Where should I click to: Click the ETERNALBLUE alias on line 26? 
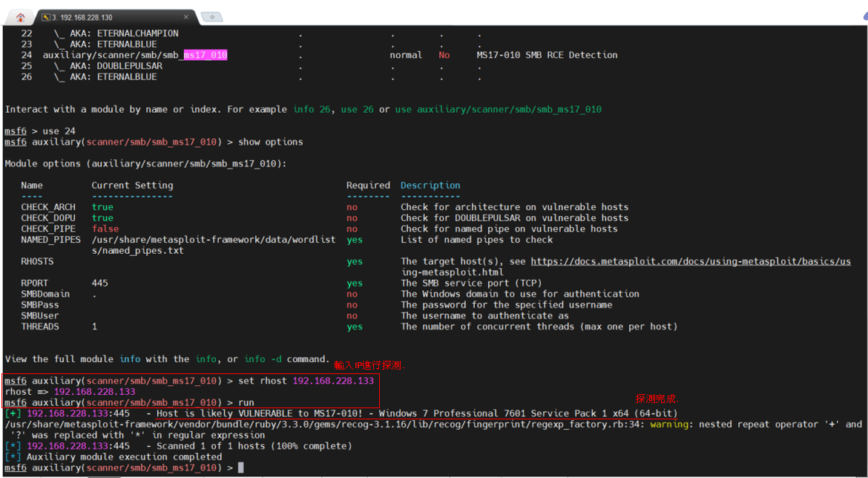tap(127, 76)
